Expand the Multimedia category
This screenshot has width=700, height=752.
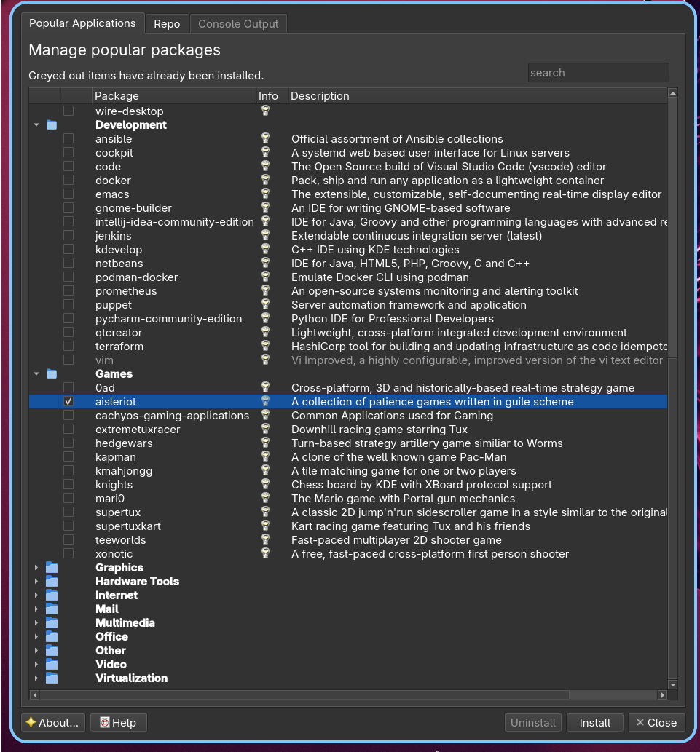click(x=36, y=622)
